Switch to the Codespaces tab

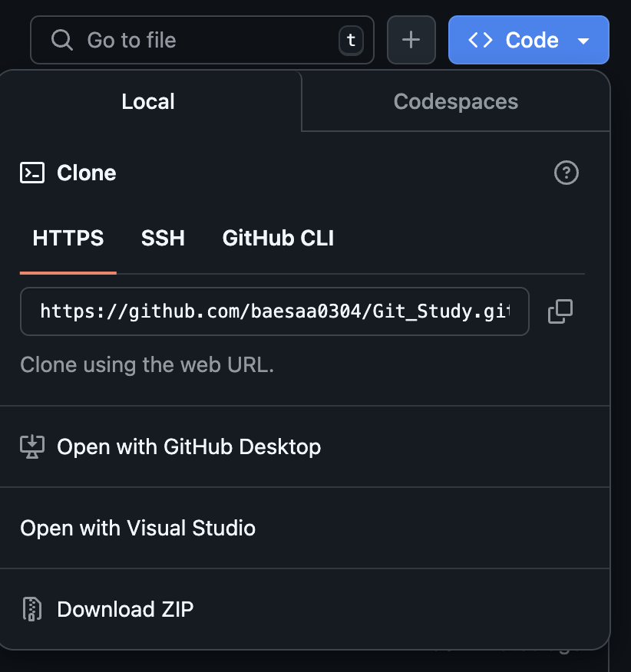click(455, 101)
